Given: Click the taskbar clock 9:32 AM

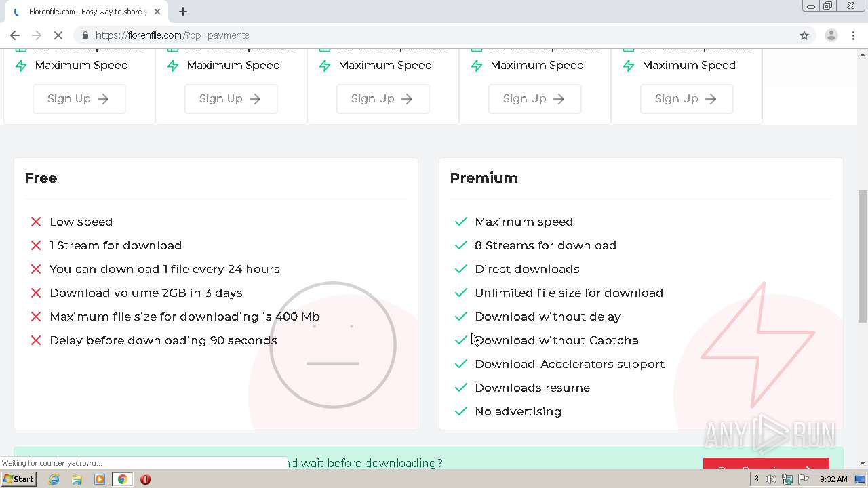Looking at the screenshot, I should tap(833, 479).
